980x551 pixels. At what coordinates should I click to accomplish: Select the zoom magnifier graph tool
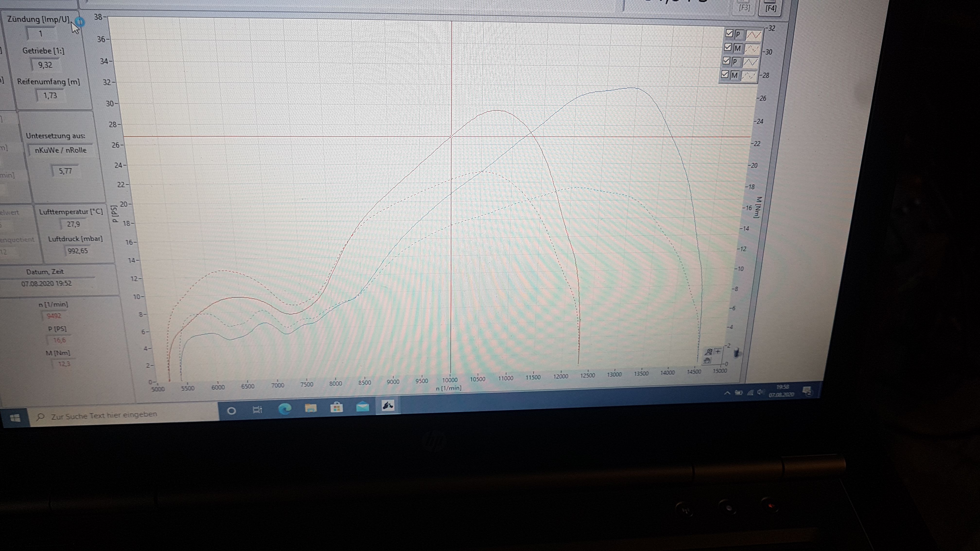point(709,352)
